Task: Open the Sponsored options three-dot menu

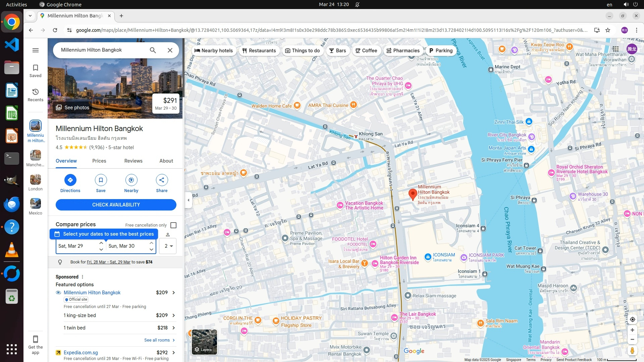Action: click(83, 277)
